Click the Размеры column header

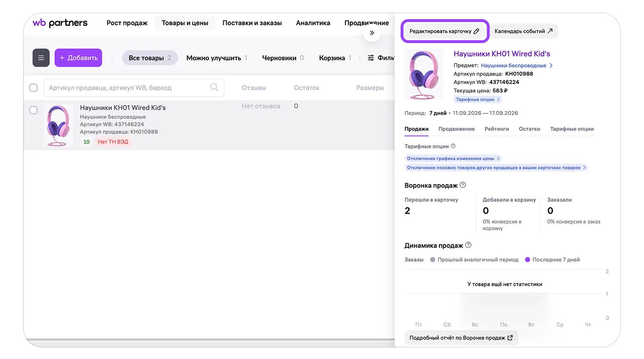[x=370, y=88]
